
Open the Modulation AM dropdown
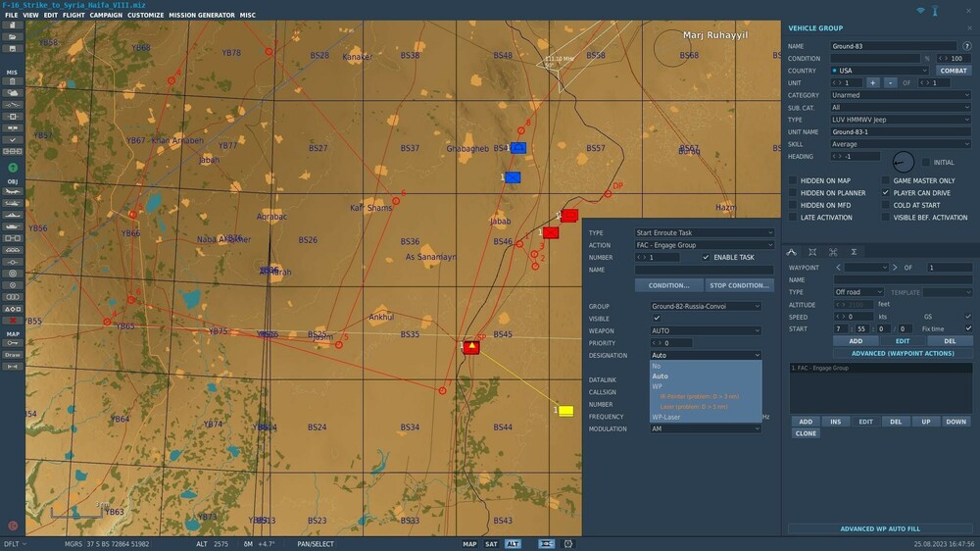tap(706, 429)
